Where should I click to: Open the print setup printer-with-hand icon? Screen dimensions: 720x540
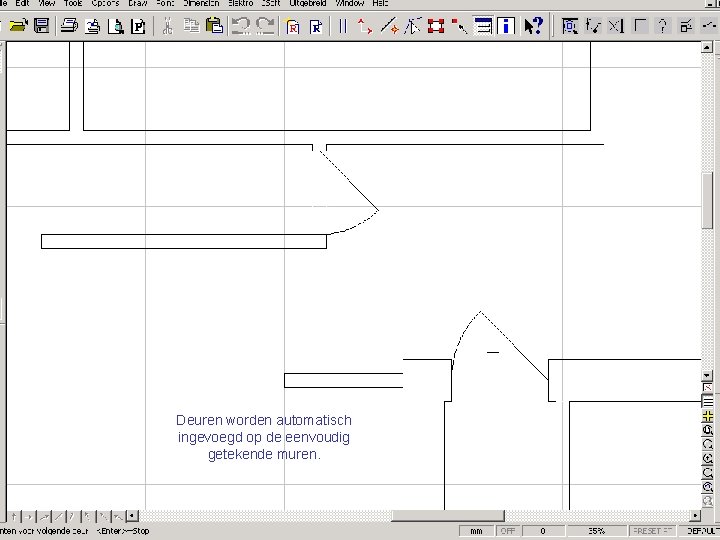93,25
